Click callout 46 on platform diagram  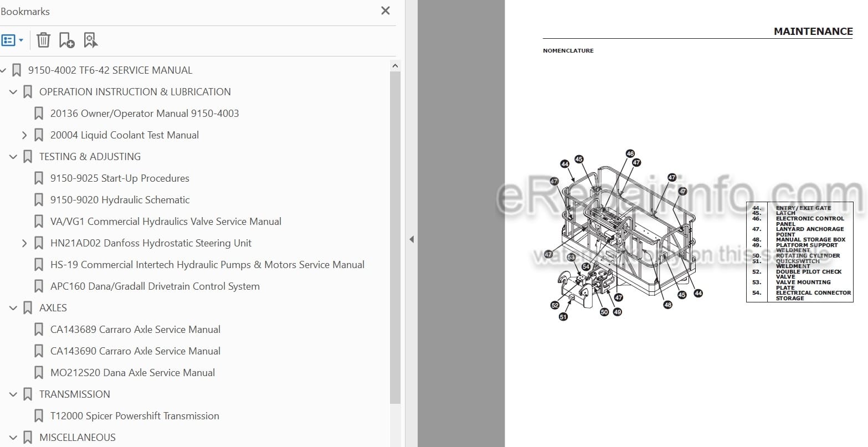[630, 153]
